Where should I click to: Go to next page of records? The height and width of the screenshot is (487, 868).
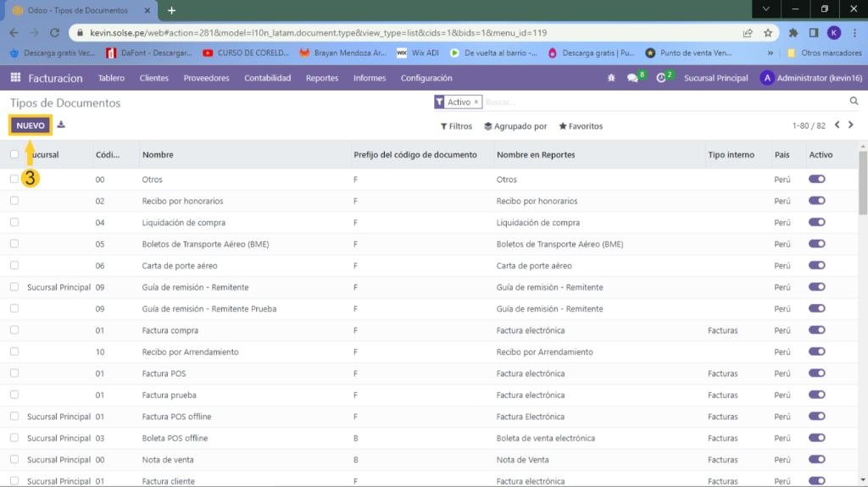pos(851,125)
